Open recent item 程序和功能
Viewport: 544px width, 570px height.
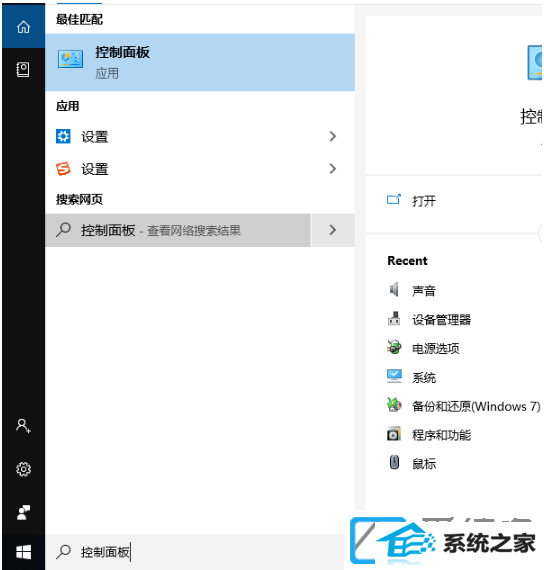(x=441, y=435)
